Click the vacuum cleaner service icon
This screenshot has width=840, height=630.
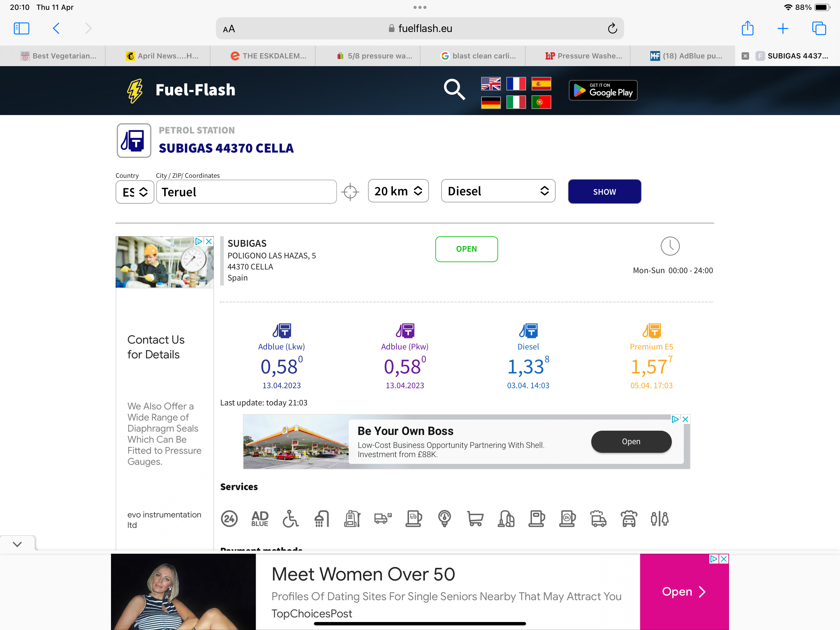click(x=506, y=519)
